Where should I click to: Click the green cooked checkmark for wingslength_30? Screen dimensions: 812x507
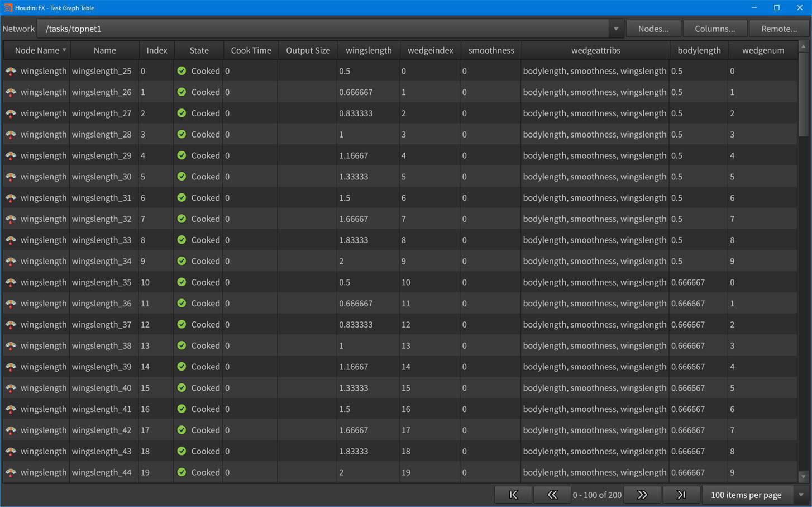(x=181, y=177)
